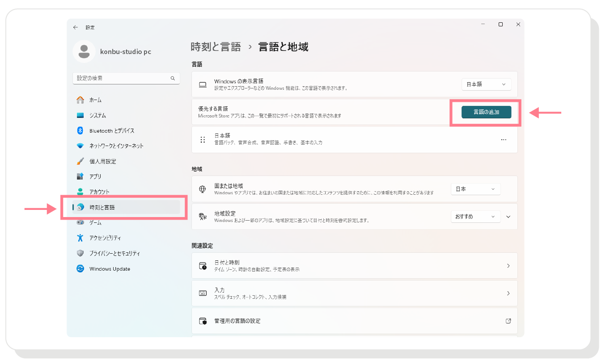Open the three-dot menu for 日本語
606x364 pixels.
504,140
